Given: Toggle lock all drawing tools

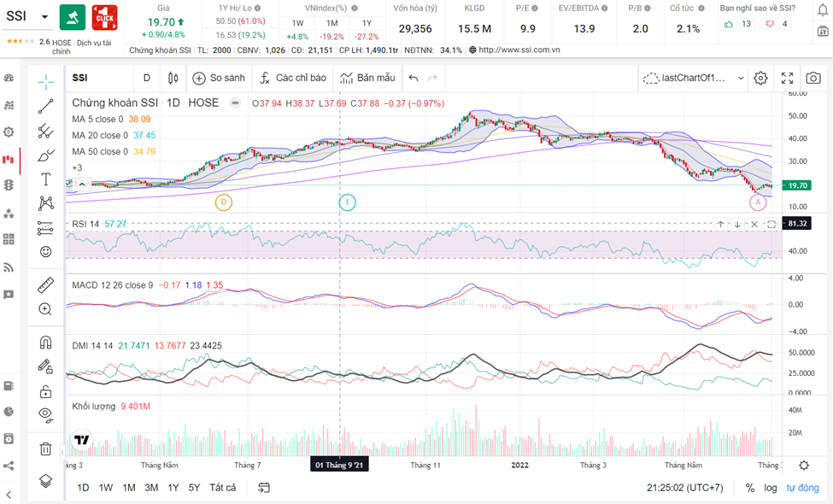Looking at the screenshot, I should (x=45, y=391).
